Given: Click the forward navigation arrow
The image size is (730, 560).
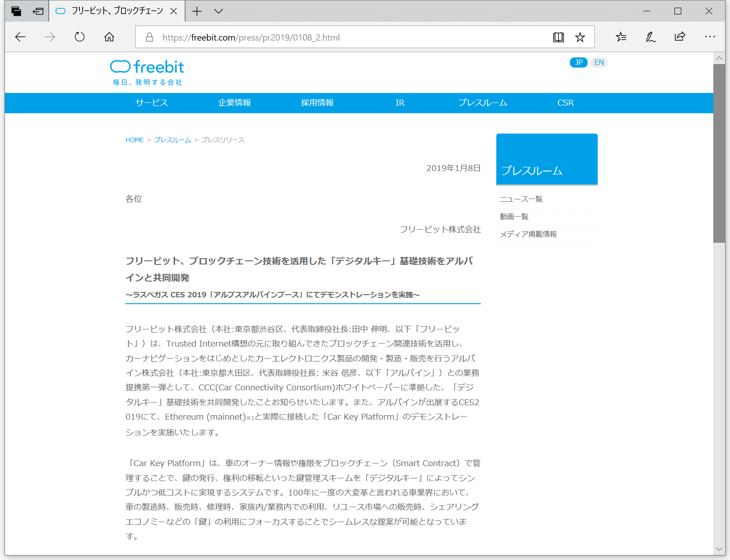Looking at the screenshot, I should coord(50,37).
